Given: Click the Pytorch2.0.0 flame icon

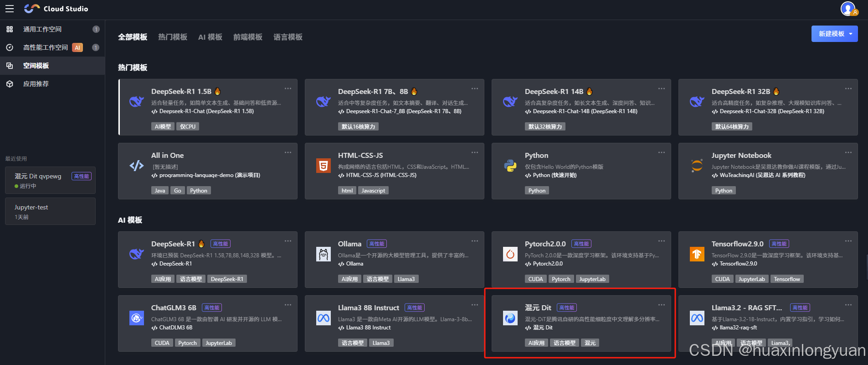Looking at the screenshot, I should 510,254.
